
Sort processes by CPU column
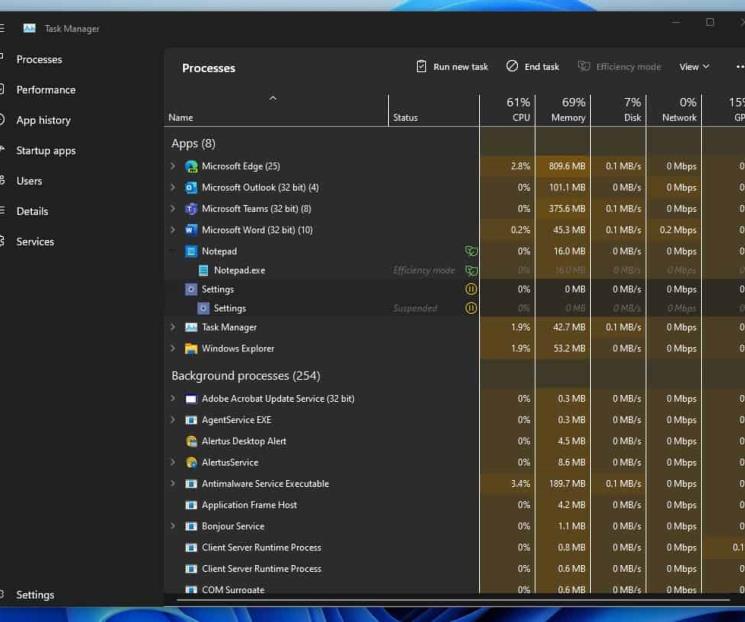(507, 110)
